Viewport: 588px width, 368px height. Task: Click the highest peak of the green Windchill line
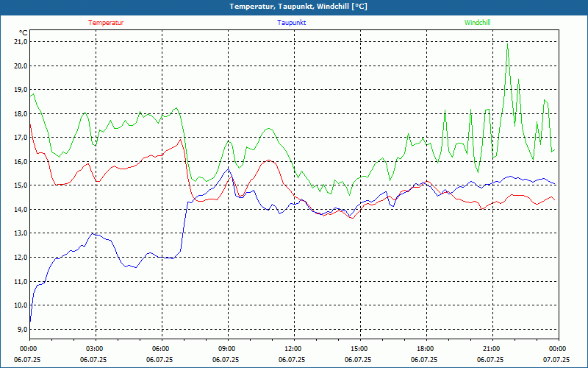point(507,43)
